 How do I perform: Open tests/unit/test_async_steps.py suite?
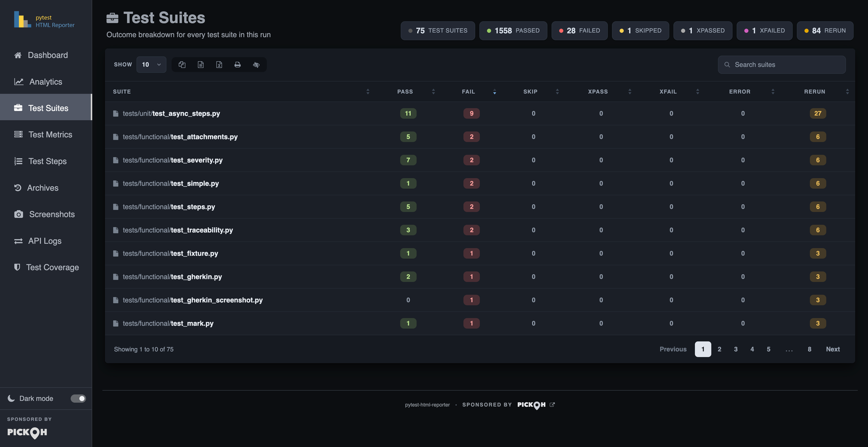pos(171,113)
